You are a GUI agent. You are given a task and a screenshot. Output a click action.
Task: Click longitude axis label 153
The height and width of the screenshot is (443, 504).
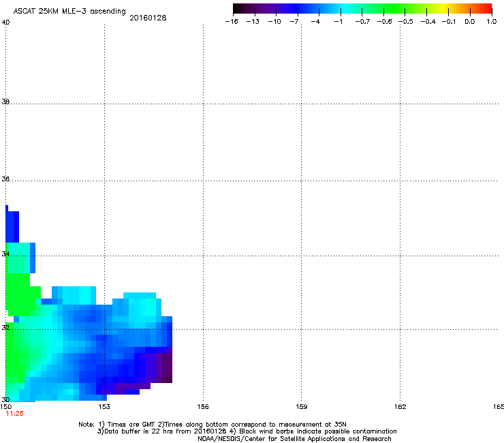click(x=104, y=407)
